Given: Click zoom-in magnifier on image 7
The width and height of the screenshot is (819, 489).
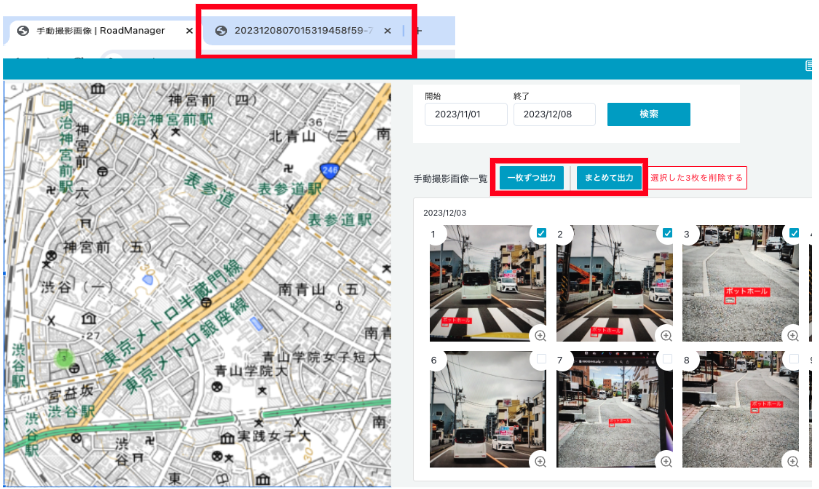Looking at the screenshot, I should pyautogui.click(x=666, y=461).
